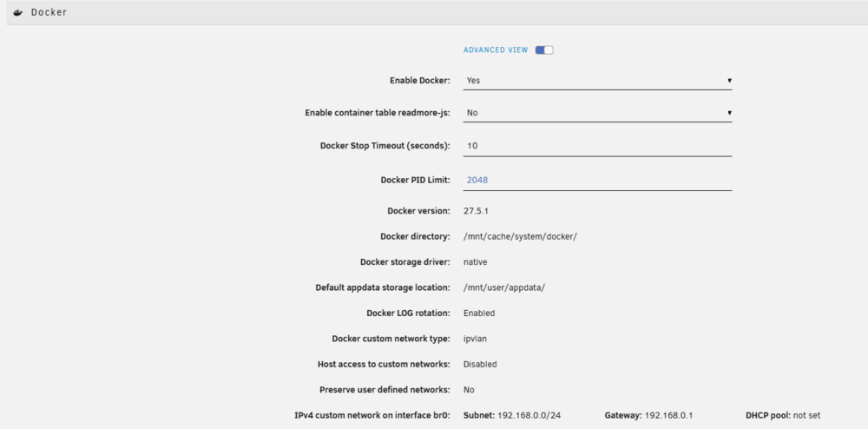Click the Docker Stop Timeout input field
The width and height of the screenshot is (868, 429).
[x=597, y=146]
